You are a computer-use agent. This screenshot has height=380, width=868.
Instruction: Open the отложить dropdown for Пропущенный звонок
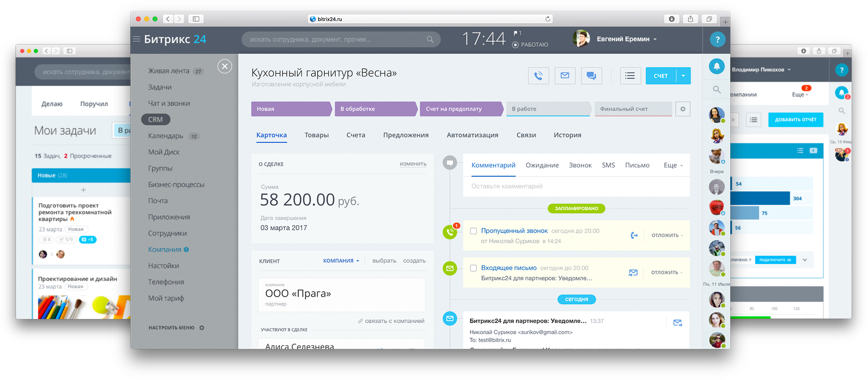667,235
